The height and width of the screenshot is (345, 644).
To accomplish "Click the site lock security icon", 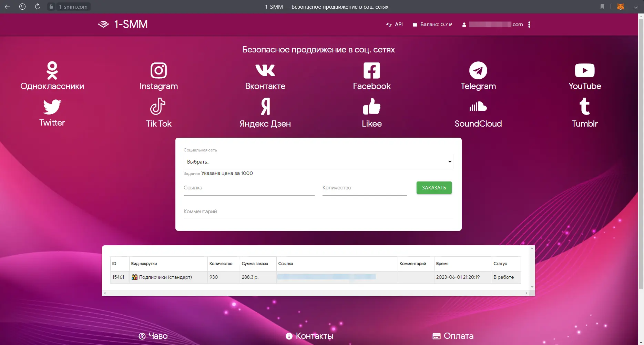I will [x=51, y=7].
